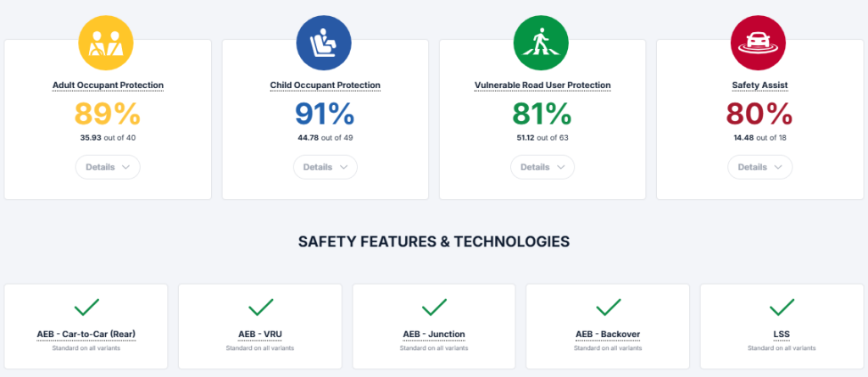The image size is (868, 377).
Task: Open the Vulnerable Road User Protection heading
Action: pos(542,86)
